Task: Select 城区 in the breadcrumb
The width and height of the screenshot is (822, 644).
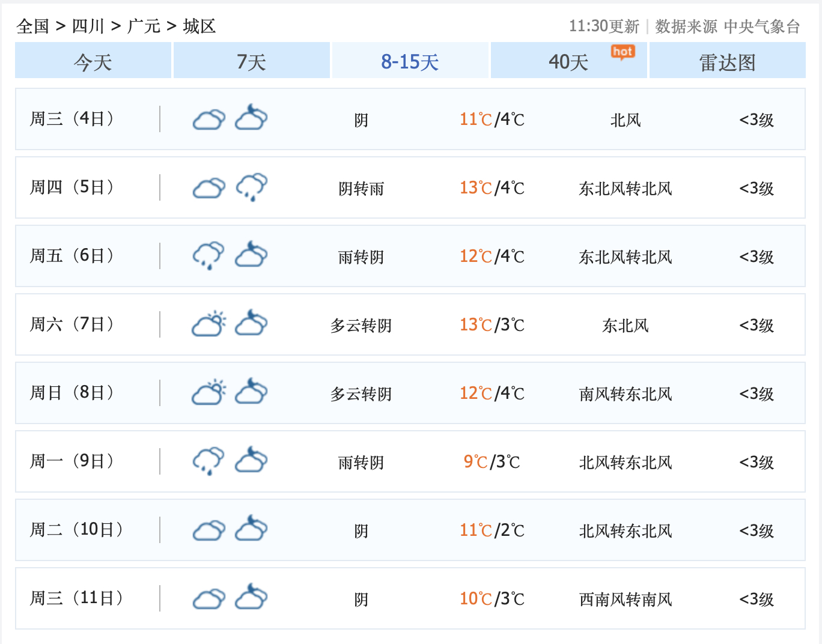Action: point(198,26)
